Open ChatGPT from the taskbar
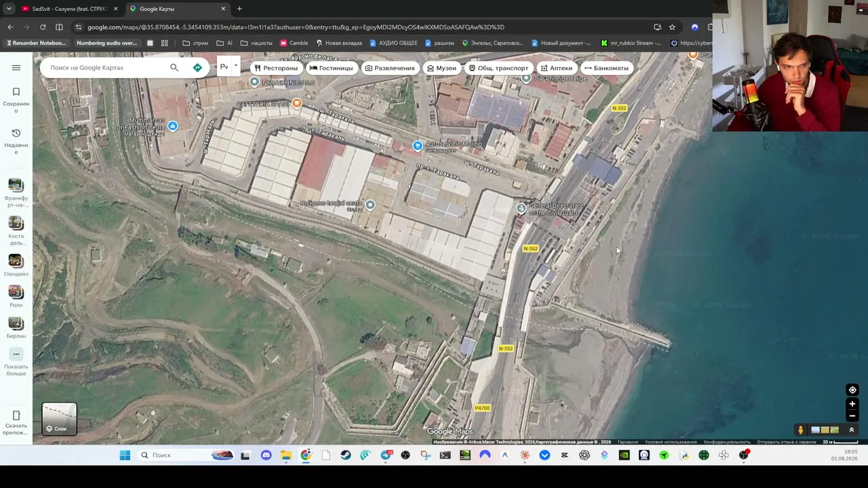Viewport: 868px width, 488px height. pos(585,455)
